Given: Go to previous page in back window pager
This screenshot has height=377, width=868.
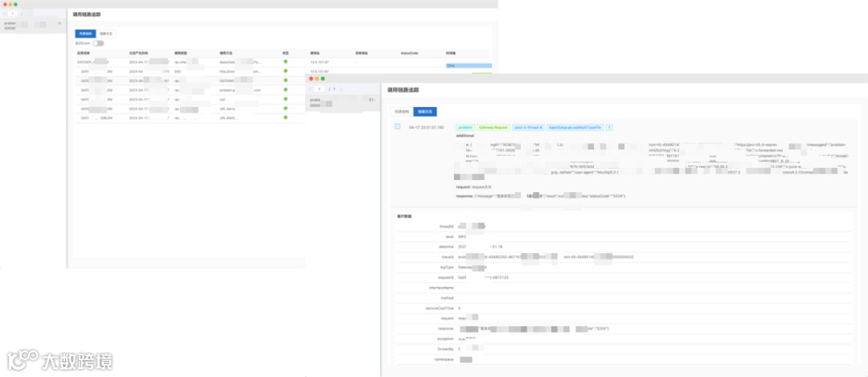Looking at the screenshot, I should (4, 14).
